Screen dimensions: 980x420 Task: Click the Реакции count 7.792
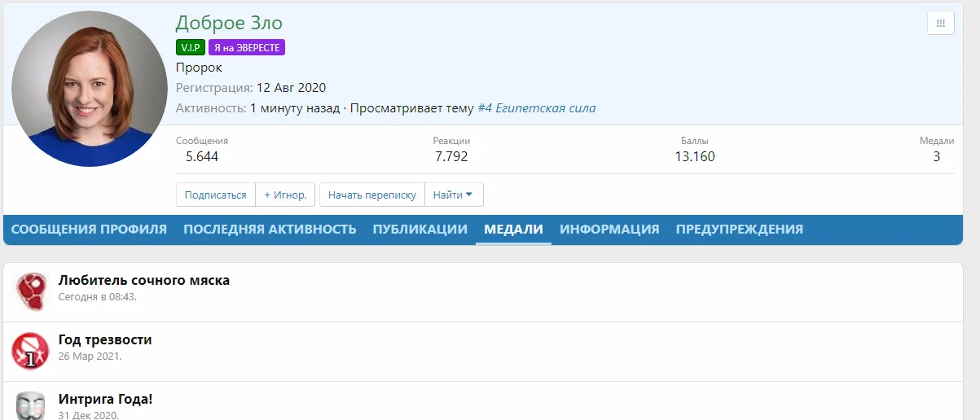click(x=451, y=156)
